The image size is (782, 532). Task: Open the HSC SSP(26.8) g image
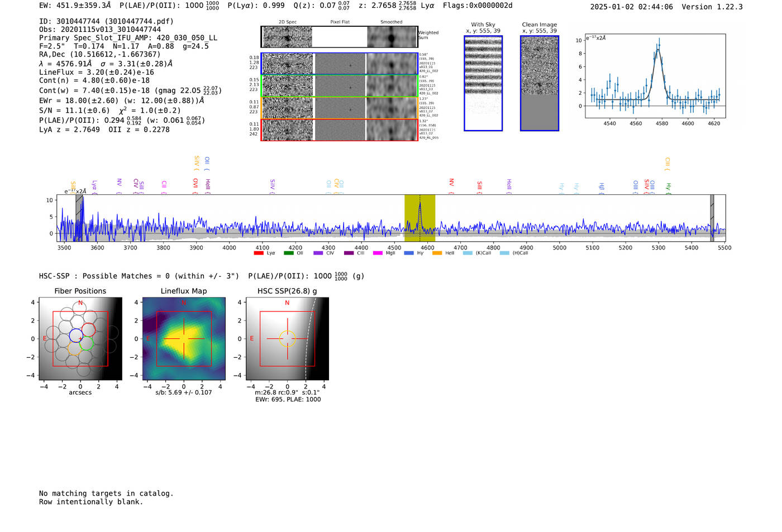click(287, 339)
